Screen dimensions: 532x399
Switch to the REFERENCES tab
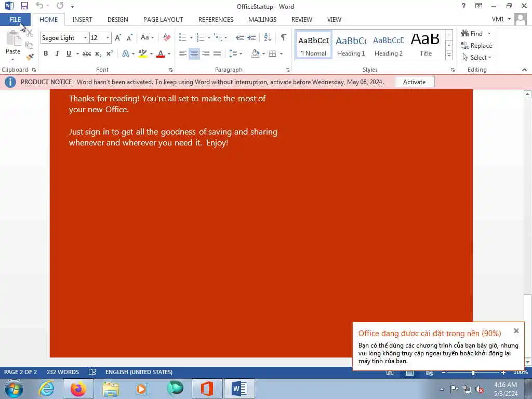pos(216,20)
